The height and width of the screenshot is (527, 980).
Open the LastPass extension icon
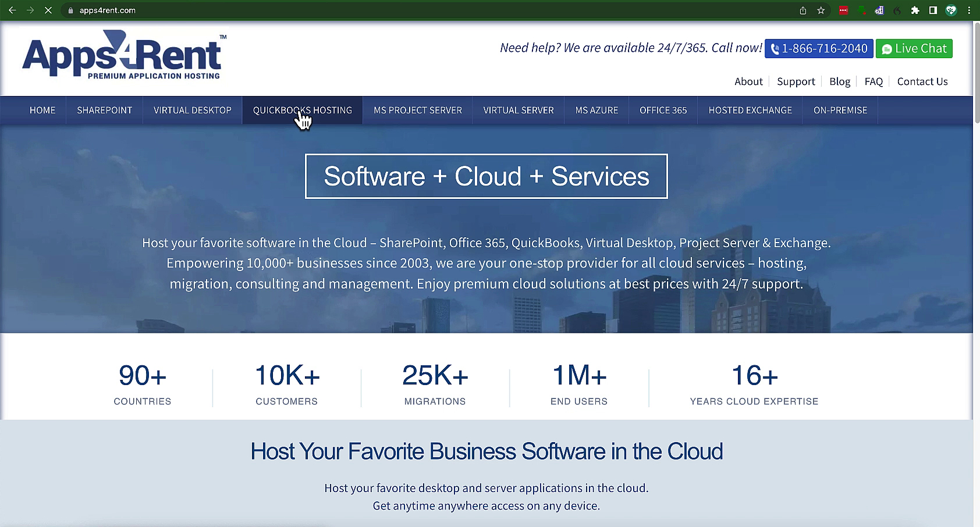pos(843,10)
